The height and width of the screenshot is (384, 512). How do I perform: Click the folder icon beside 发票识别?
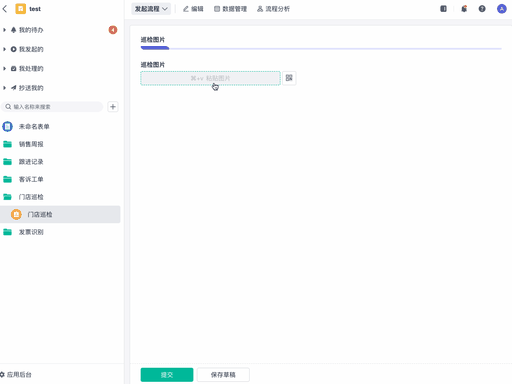[x=7, y=232]
